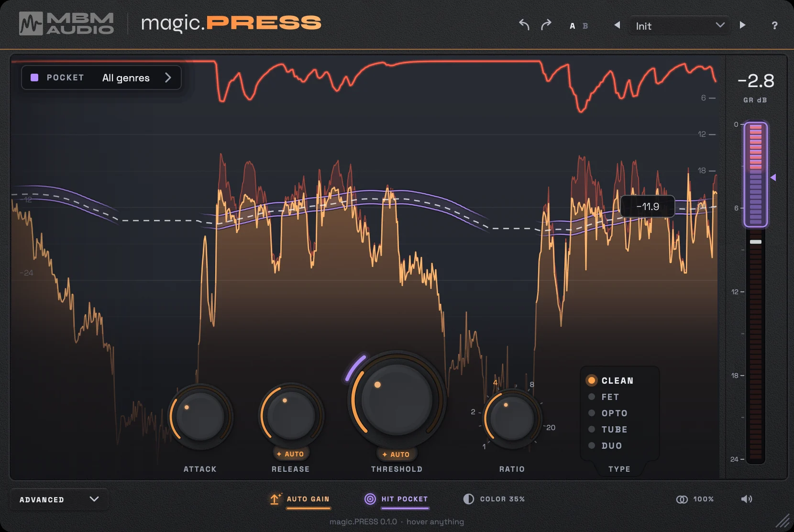
Task: Click the purple GR meter bar
Action: 756,175
